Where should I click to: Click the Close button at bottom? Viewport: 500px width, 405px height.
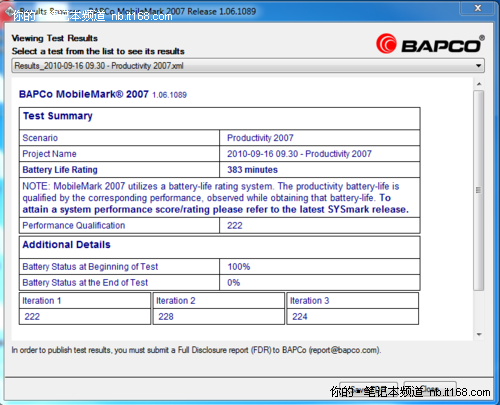(x=430, y=389)
